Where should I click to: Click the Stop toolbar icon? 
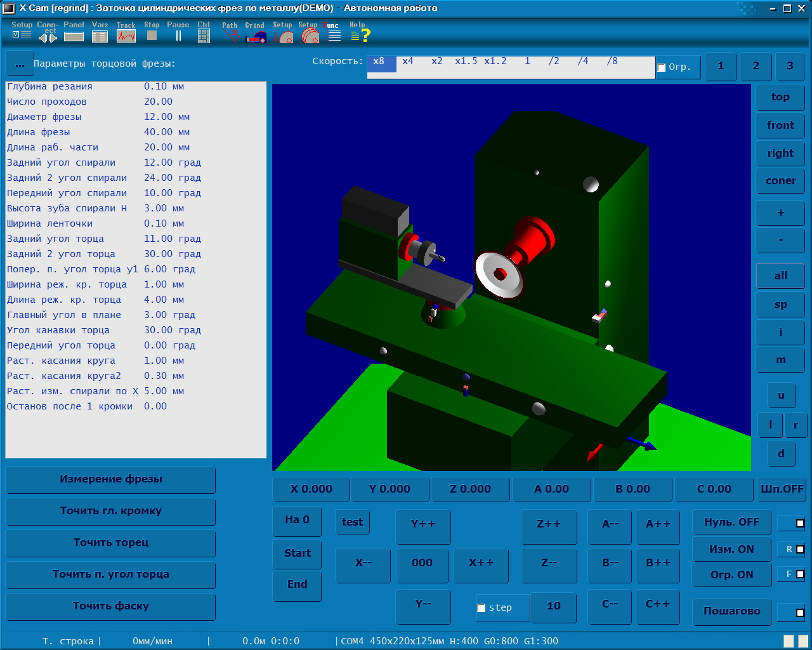point(152,32)
